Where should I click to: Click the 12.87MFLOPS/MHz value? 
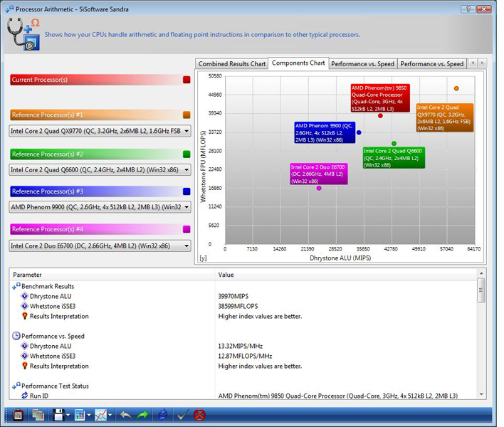pyautogui.click(x=245, y=356)
